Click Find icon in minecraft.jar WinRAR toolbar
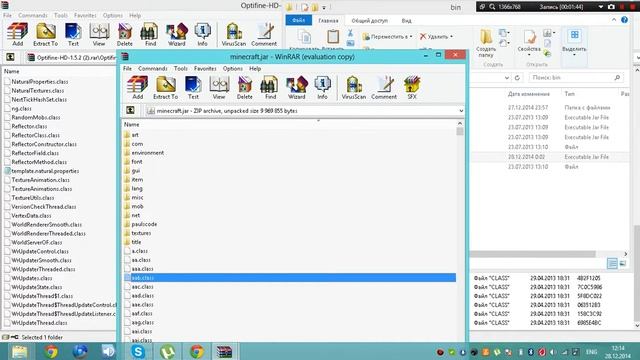Image resolution: width=640 pixels, height=360 pixels. point(270,87)
